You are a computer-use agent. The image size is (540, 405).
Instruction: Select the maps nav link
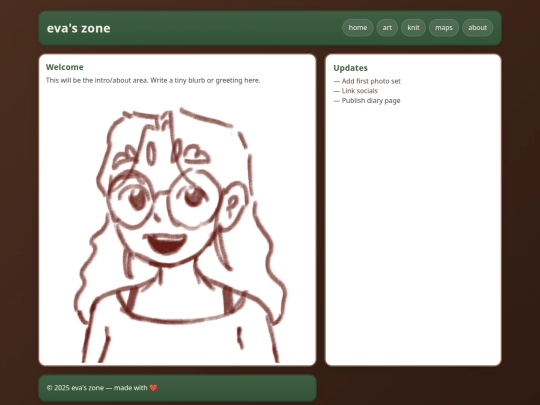444,28
